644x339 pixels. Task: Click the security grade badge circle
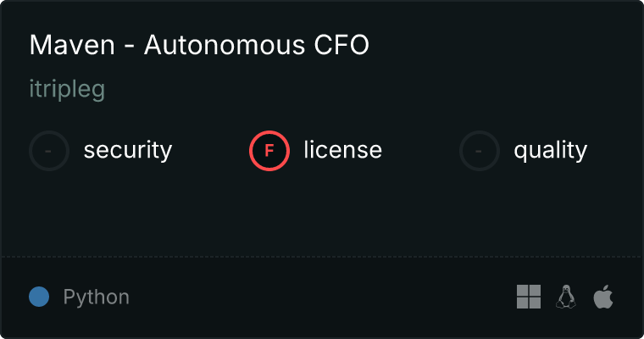[49, 151]
